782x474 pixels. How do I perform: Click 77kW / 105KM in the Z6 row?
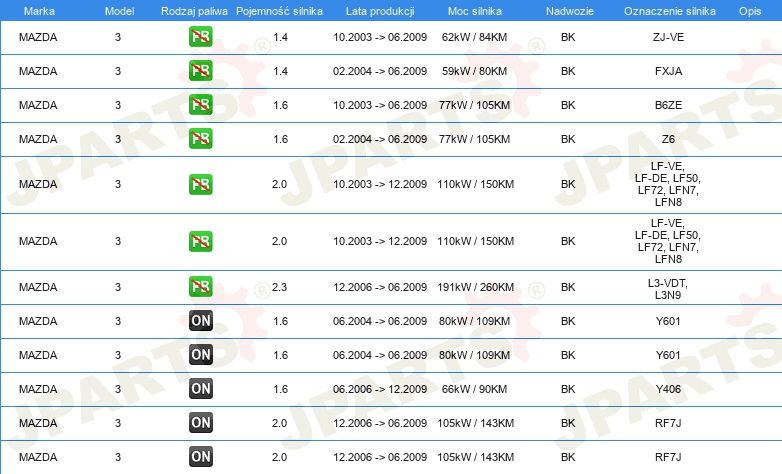click(x=474, y=139)
